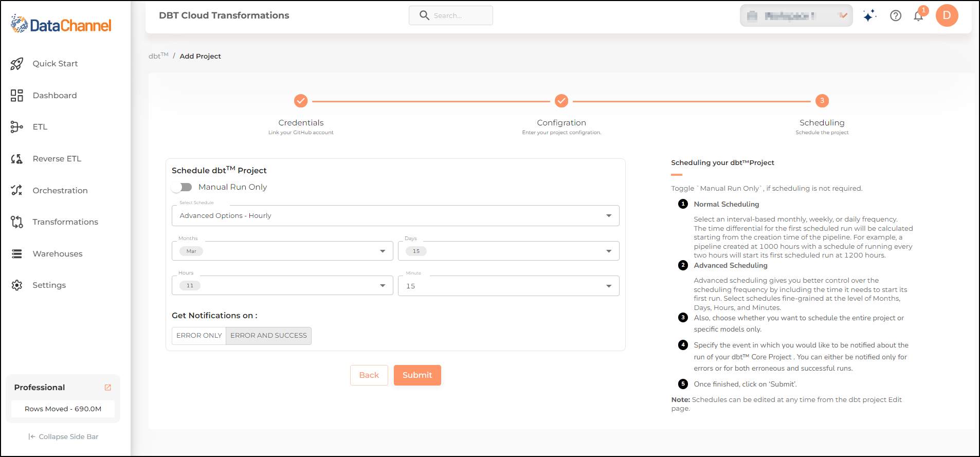Image resolution: width=980 pixels, height=457 pixels.
Task: Click the DataChannel logo
Action: click(x=61, y=24)
